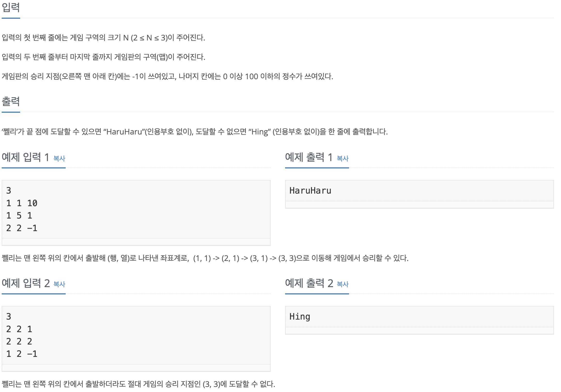Click the Hing sample output text
The width and height of the screenshot is (561, 392).
[300, 317]
